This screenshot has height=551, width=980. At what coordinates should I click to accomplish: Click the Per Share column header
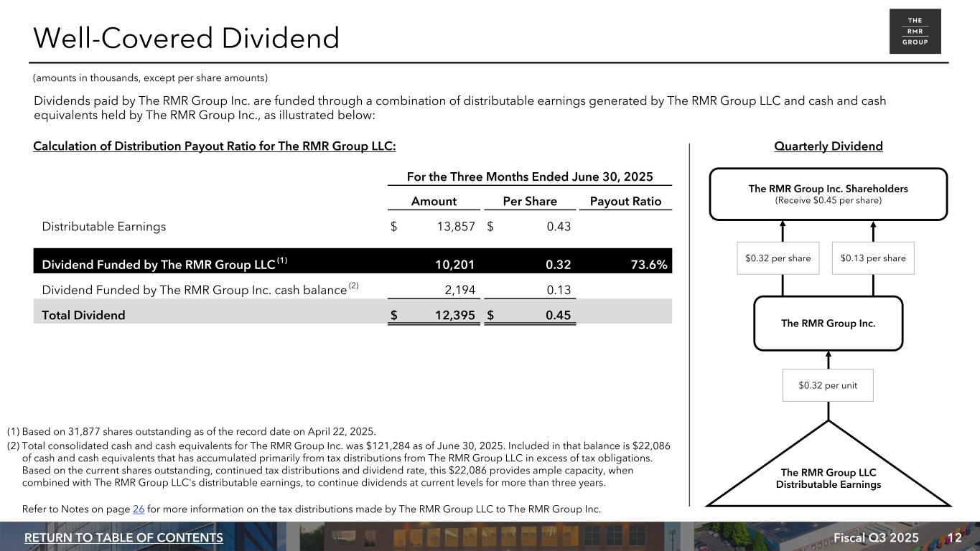530,201
